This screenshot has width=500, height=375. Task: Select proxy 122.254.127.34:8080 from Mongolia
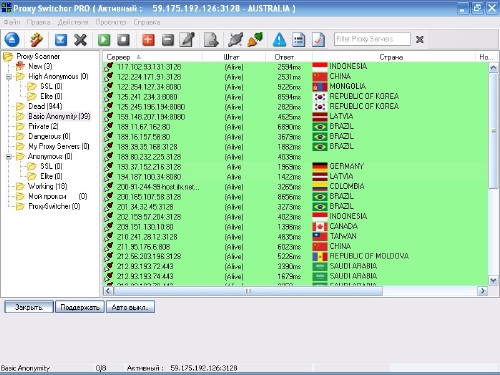(x=295, y=87)
